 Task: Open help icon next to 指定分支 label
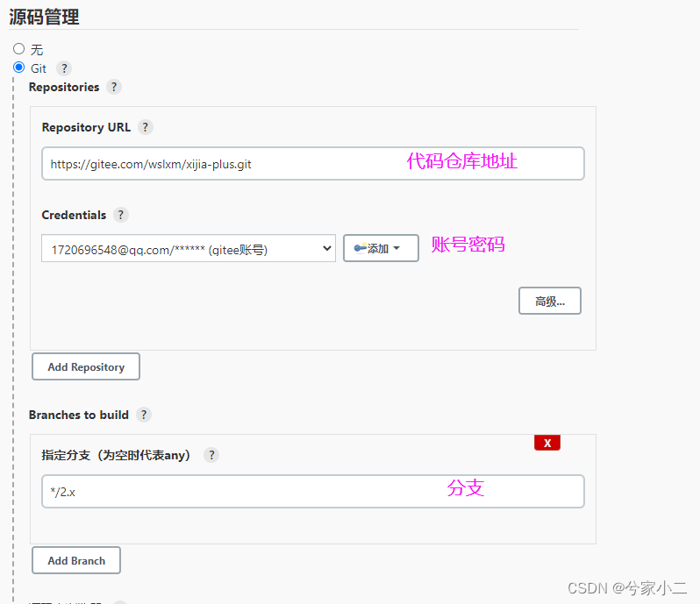(211, 455)
